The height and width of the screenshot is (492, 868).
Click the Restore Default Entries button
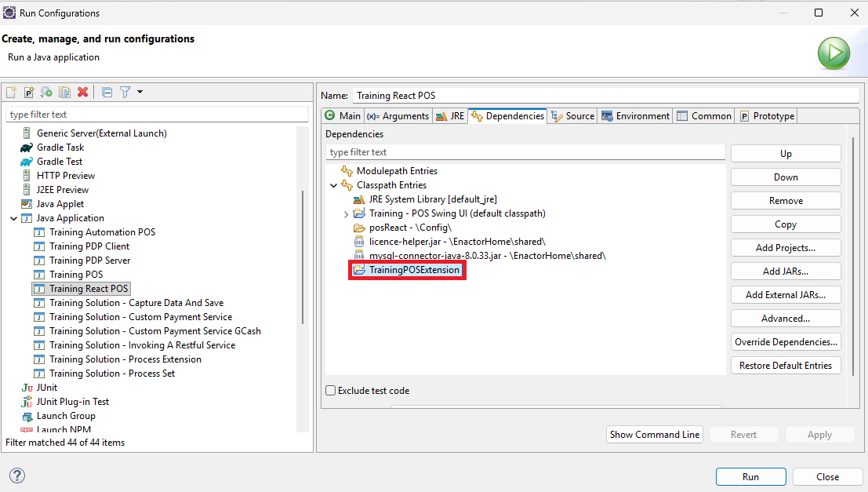(x=785, y=365)
